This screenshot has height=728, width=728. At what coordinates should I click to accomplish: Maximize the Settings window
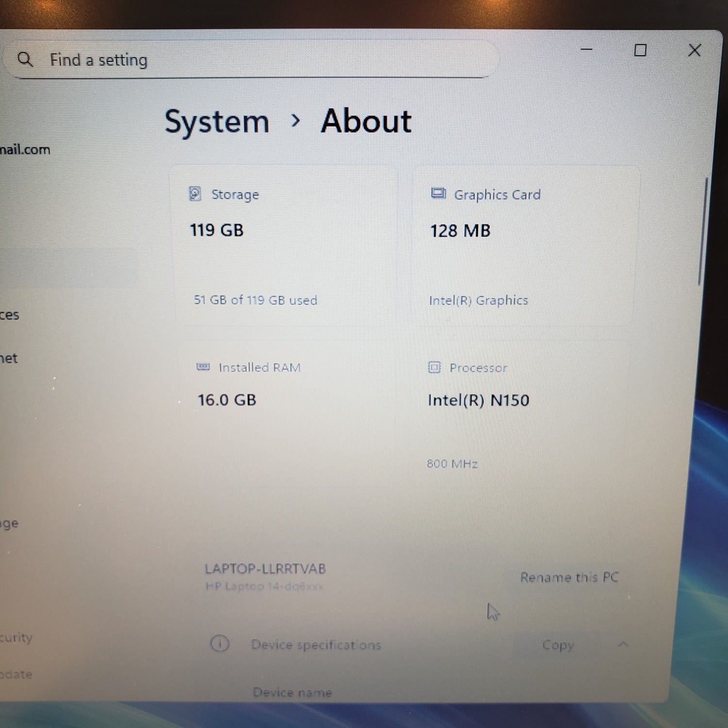[x=640, y=50]
